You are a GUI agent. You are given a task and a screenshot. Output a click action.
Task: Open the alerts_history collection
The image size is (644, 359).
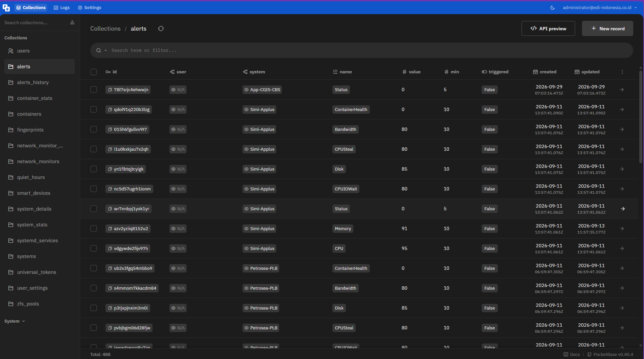tap(40, 82)
